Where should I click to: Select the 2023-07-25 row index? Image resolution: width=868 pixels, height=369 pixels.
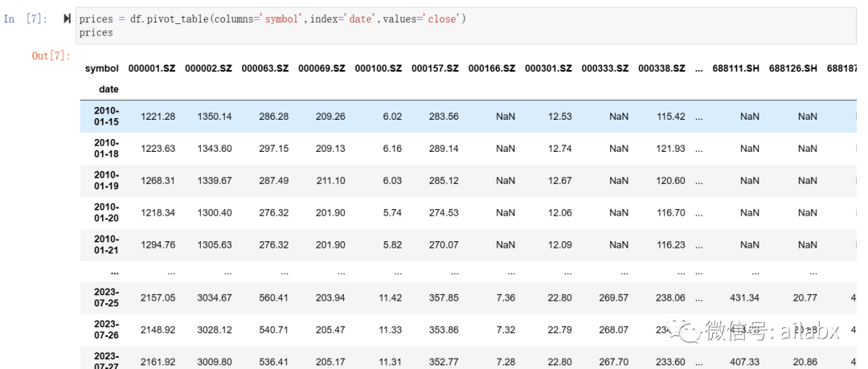click(106, 297)
